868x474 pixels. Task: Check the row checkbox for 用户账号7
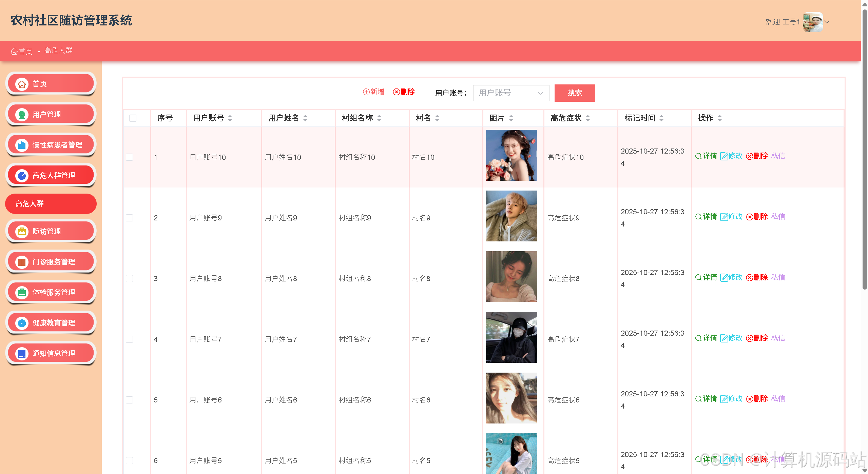tap(129, 339)
